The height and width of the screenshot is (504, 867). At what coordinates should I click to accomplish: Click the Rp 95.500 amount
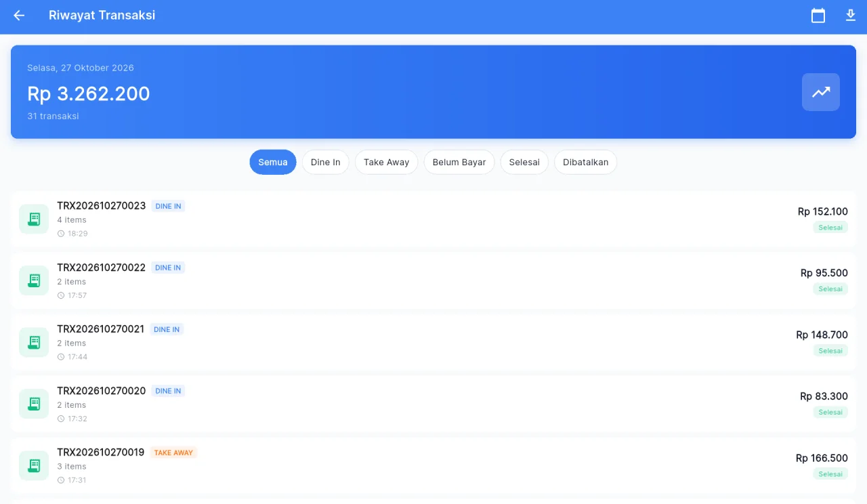point(824,273)
